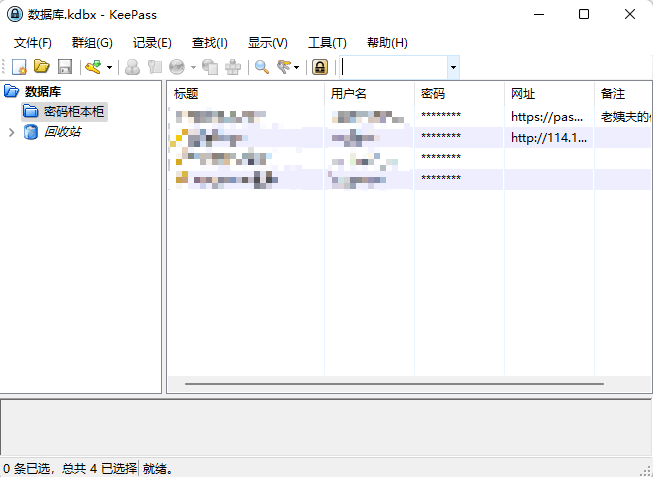Click the http://114.1... URL cell
Image resolution: width=653 pixels, height=477 pixels.
549,137
